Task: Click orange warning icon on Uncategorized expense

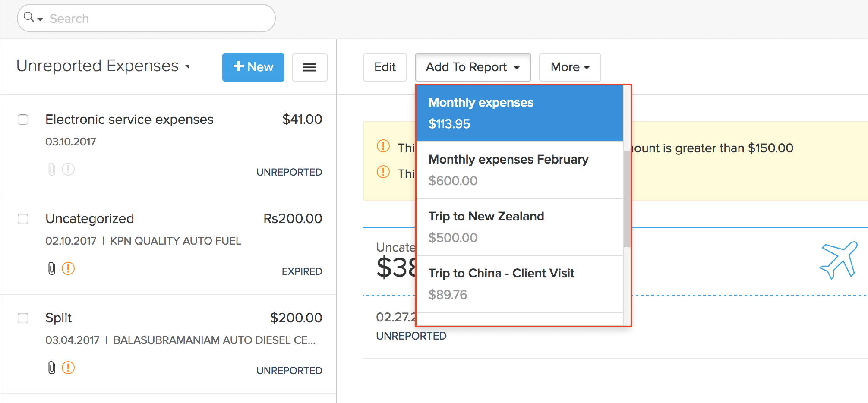Action: click(x=68, y=268)
